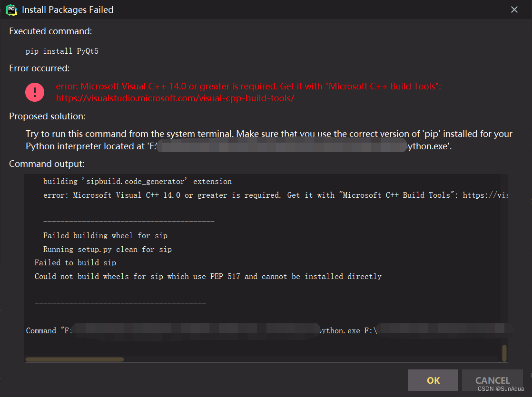The image size is (532, 397).
Task: Click the PyCharm logo in title bar
Action: click(11, 9)
